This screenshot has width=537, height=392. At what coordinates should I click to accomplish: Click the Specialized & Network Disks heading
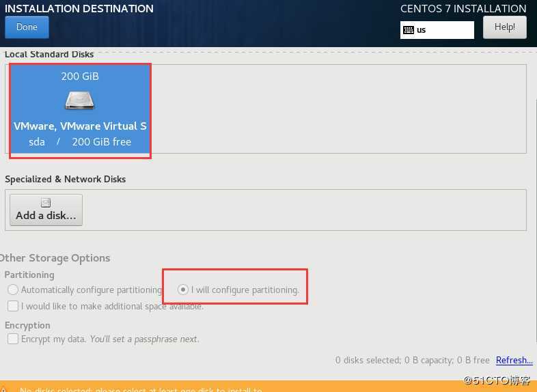coord(66,179)
